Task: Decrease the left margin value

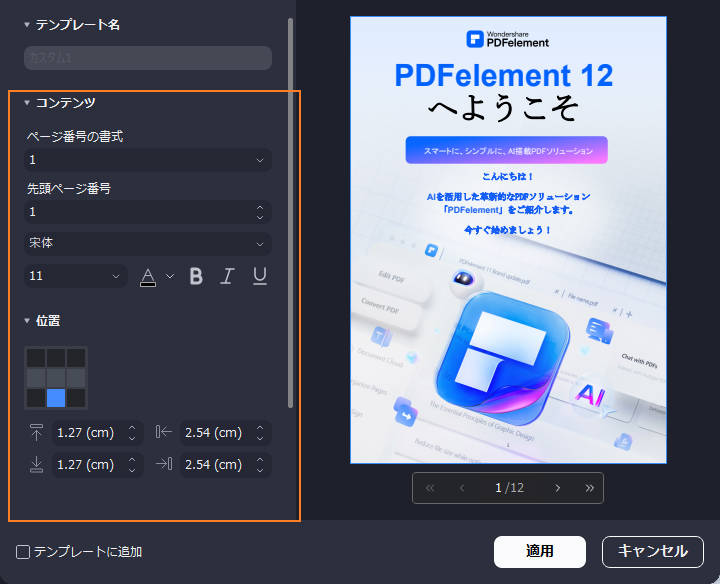Action: 260,438
